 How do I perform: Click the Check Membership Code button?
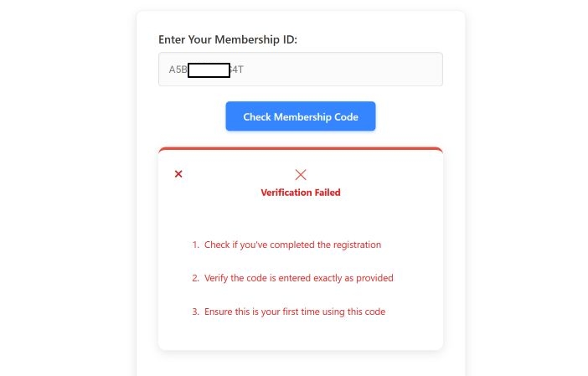pyautogui.click(x=300, y=116)
